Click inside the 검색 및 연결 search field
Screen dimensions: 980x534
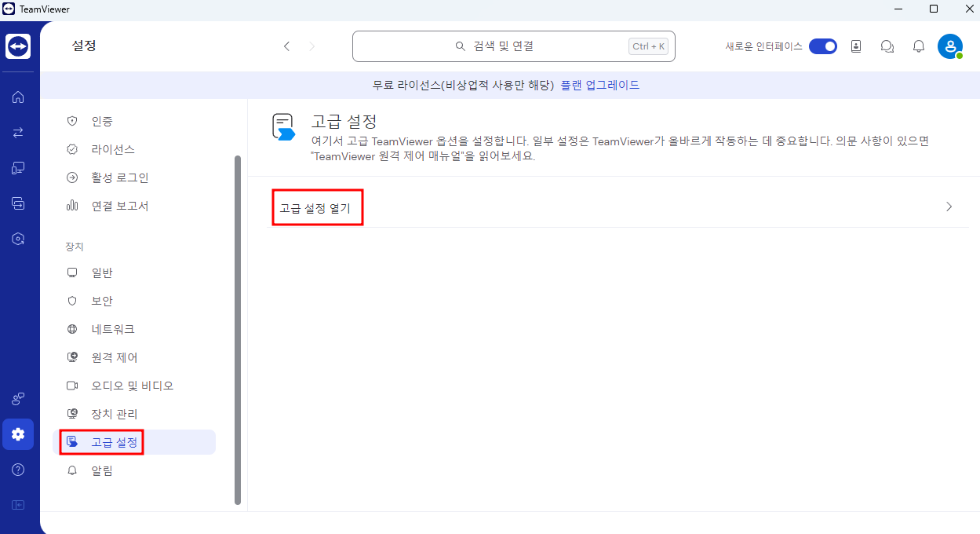pos(514,46)
